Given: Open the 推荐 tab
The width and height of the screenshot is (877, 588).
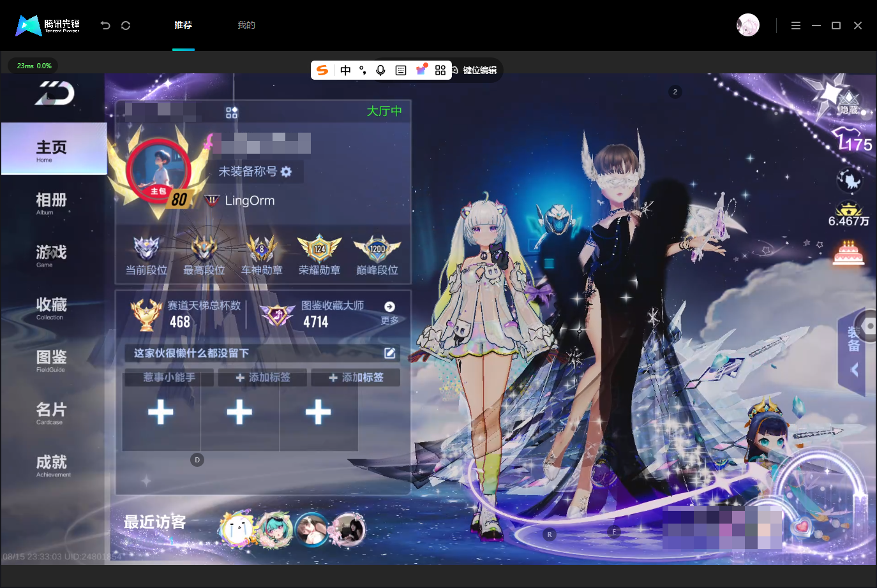Looking at the screenshot, I should [x=183, y=26].
